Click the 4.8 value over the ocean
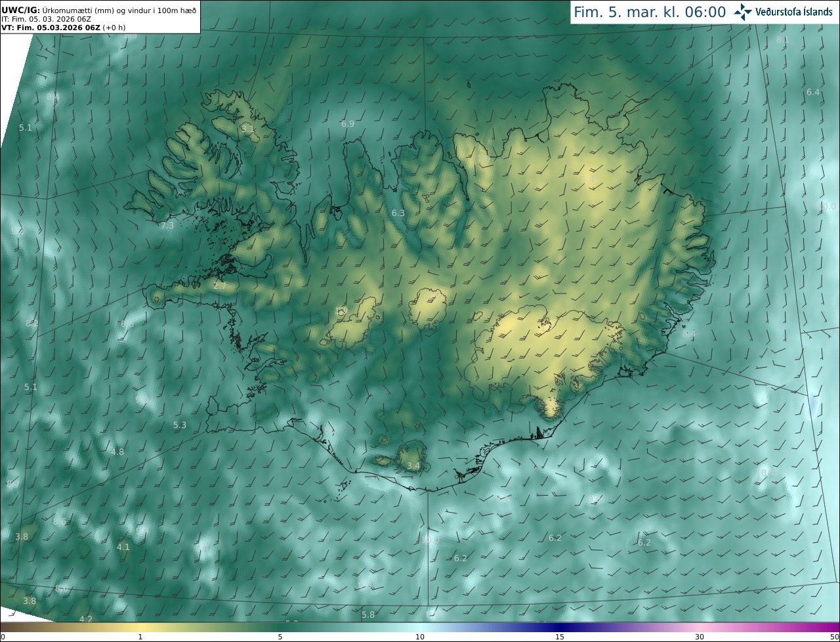Image resolution: width=840 pixels, height=642 pixels. pos(117,452)
